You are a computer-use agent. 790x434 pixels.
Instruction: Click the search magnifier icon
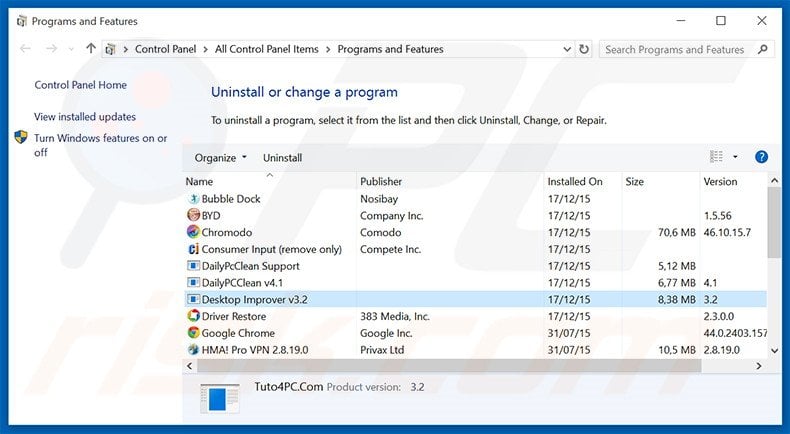click(x=762, y=49)
